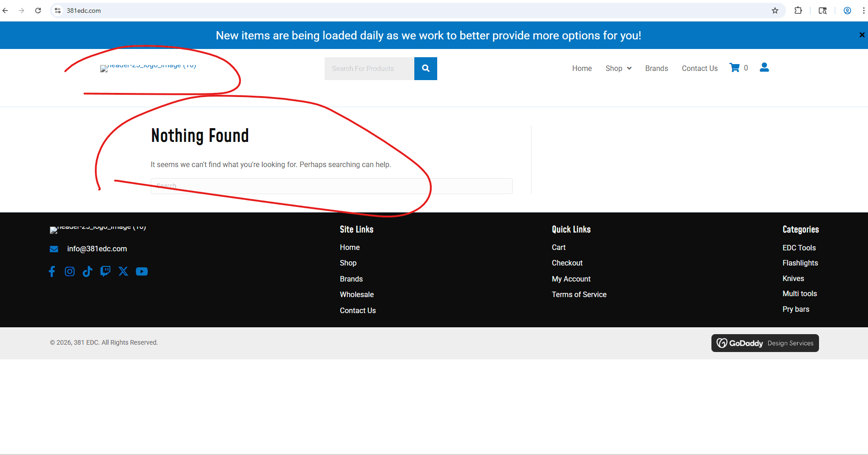868x455 pixels.
Task: Click the GoDaddy Design Services badge
Action: tap(765, 343)
